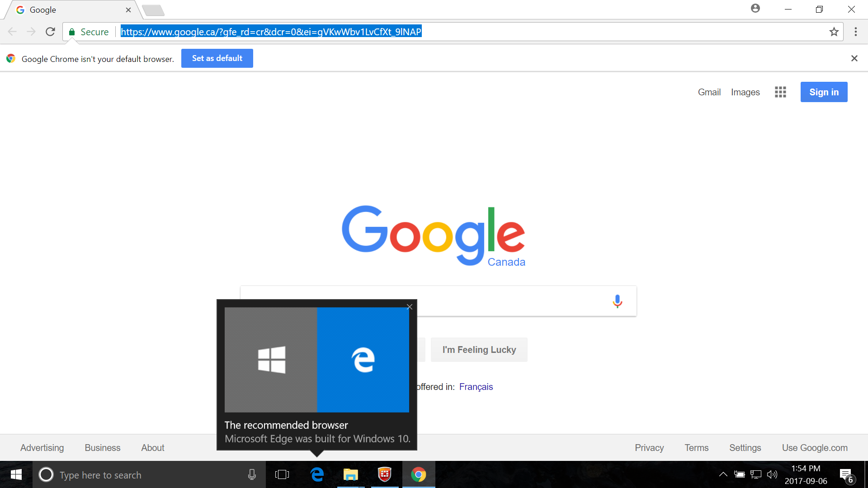The height and width of the screenshot is (488, 868).
Task: Open the volume control tray icon
Action: (x=772, y=474)
